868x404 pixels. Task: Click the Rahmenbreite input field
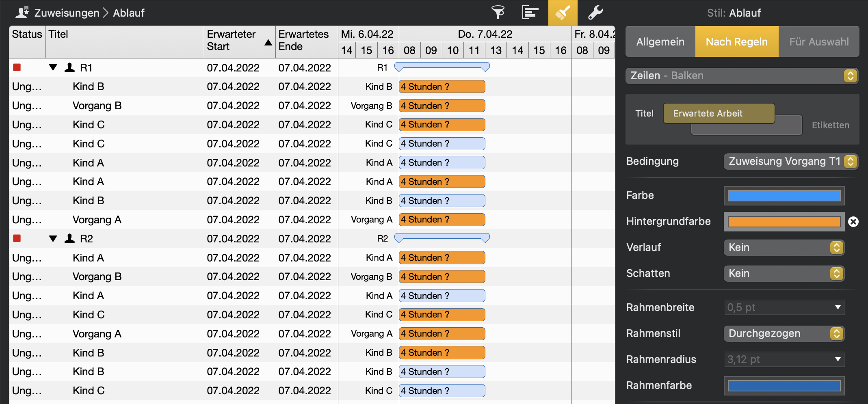[778, 308]
